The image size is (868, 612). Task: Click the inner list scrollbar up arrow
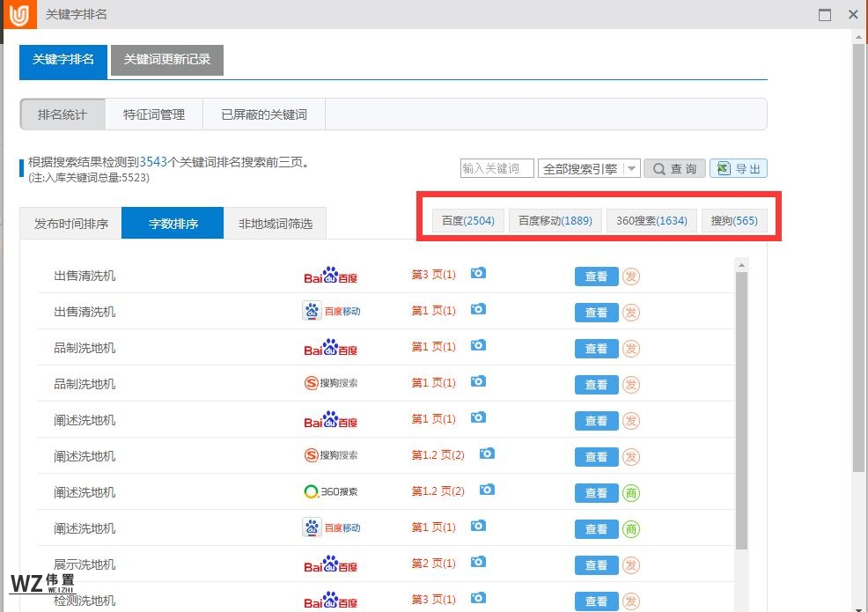(x=741, y=265)
